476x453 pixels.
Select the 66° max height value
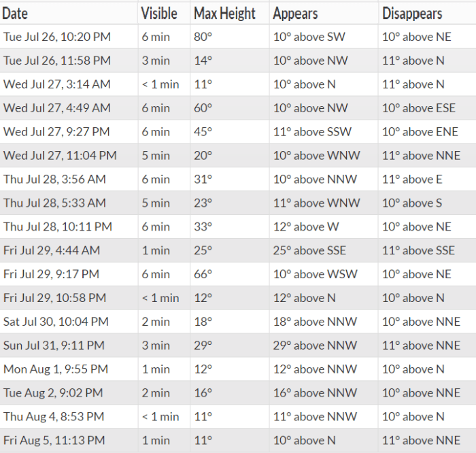[x=203, y=274]
